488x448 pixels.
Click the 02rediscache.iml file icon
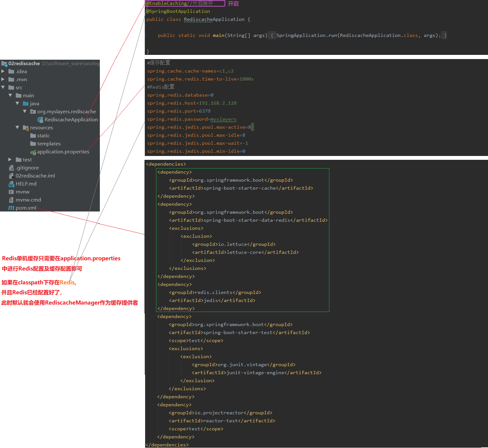pyautogui.click(x=11, y=176)
